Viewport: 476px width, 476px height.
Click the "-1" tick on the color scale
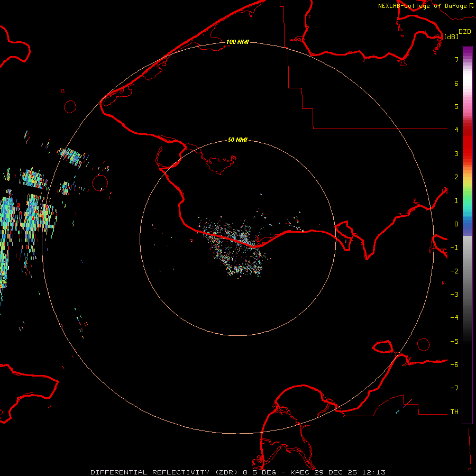click(x=454, y=248)
